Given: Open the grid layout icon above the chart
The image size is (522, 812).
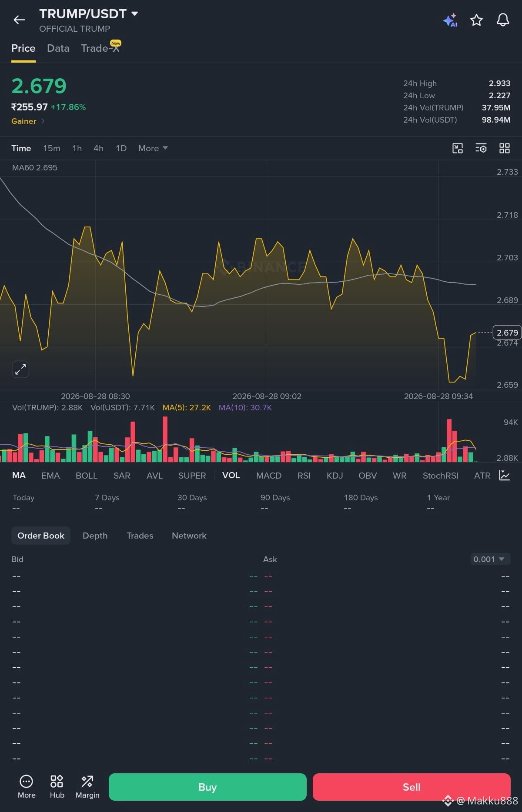Looking at the screenshot, I should [x=505, y=148].
